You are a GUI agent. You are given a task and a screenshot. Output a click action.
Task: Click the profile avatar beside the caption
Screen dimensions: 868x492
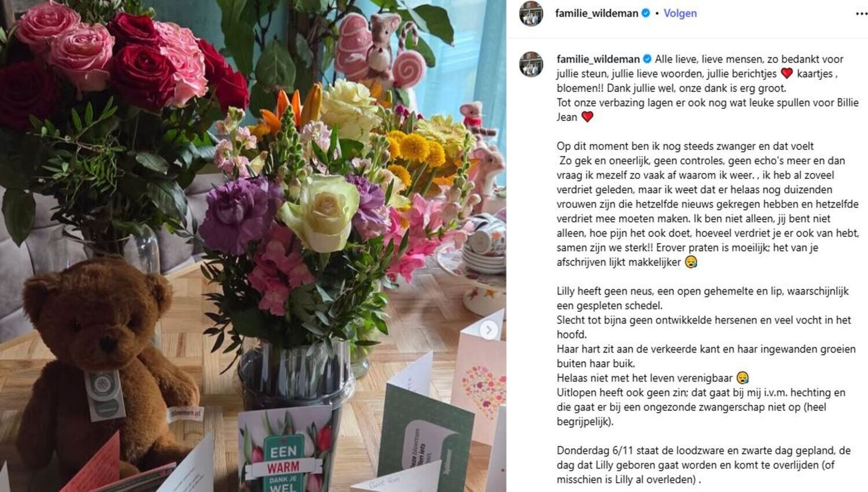click(531, 64)
